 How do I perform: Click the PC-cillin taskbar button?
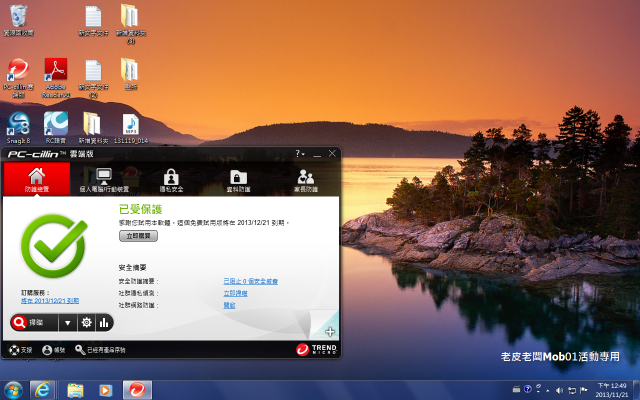(138, 391)
